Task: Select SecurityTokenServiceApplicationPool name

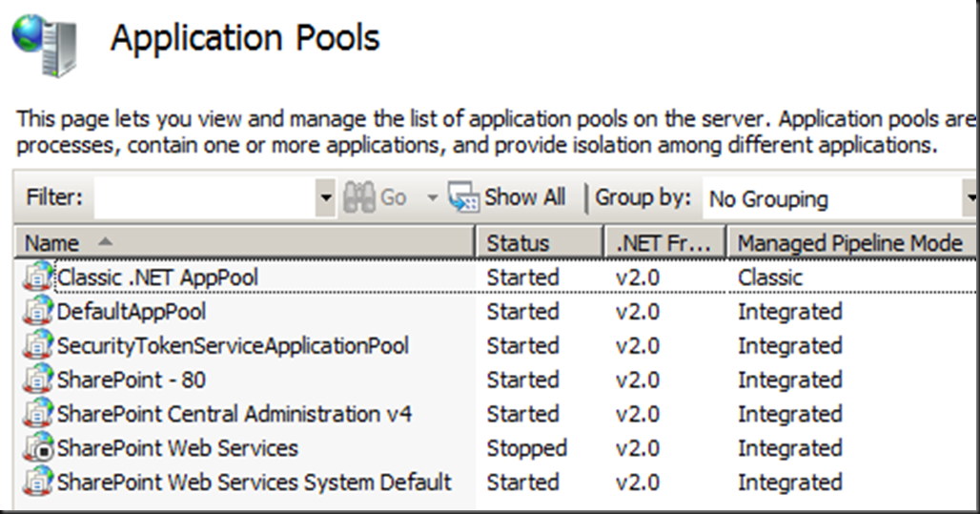Action: (x=233, y=346)
